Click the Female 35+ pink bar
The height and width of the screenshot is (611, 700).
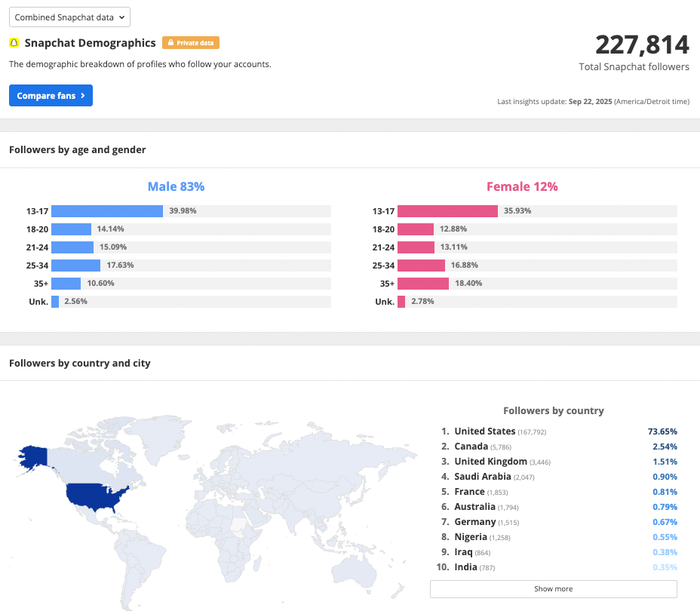pos(422,284)
